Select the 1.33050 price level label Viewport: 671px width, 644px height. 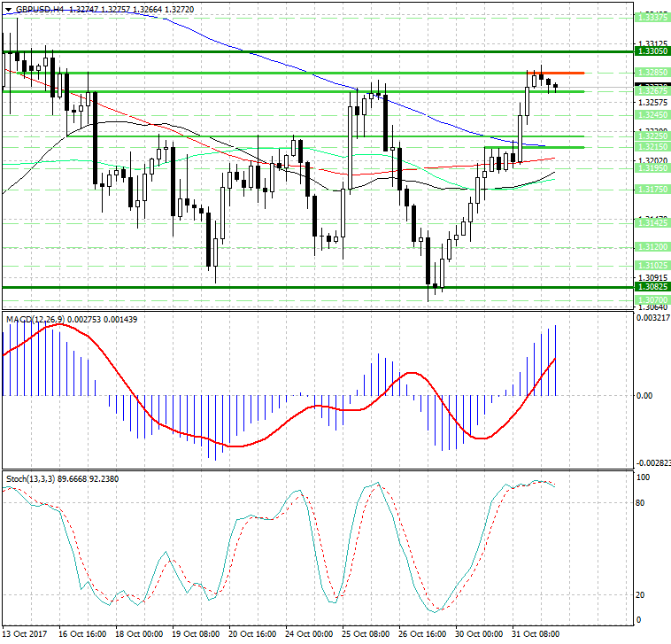pos(652,52)
